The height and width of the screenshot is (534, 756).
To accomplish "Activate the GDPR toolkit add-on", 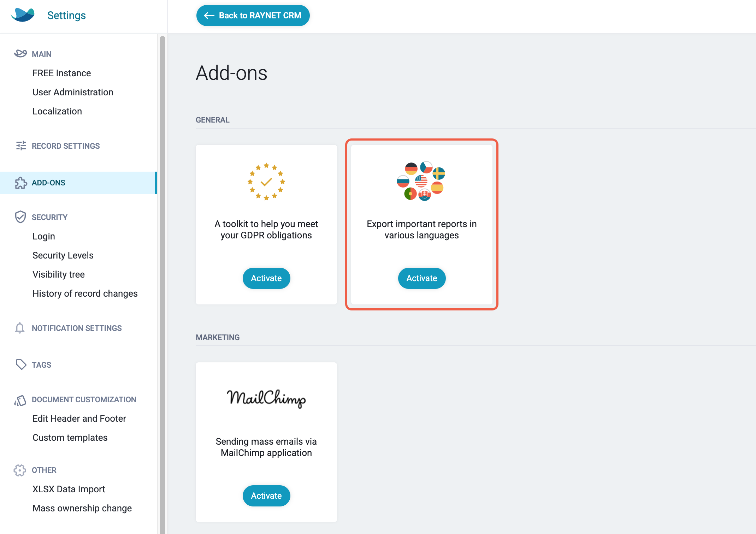I will coord(266,278).
